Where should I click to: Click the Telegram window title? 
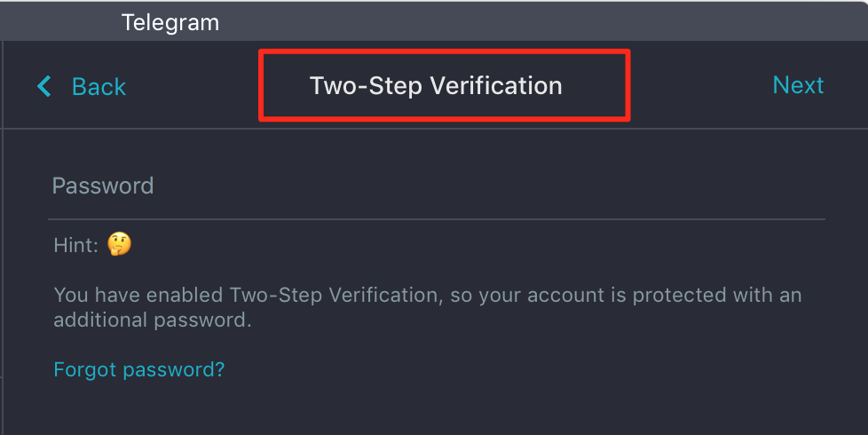[170, 22]
